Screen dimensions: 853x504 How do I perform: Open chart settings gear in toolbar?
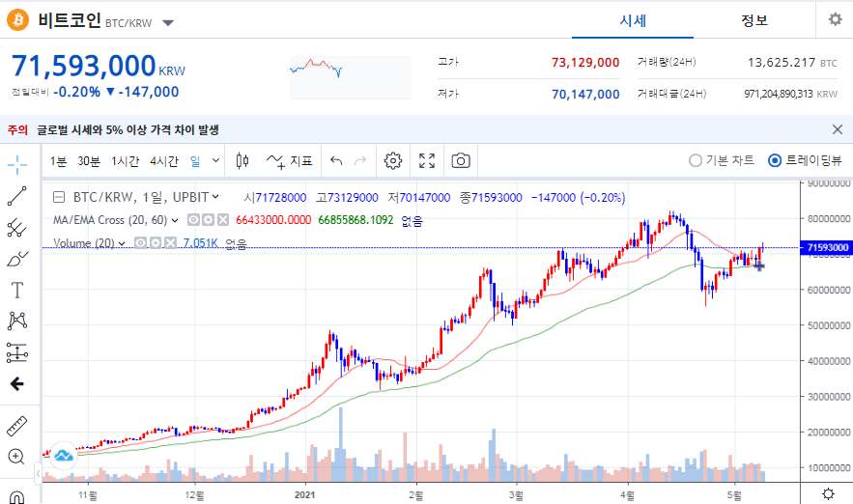tap(393, 161)
